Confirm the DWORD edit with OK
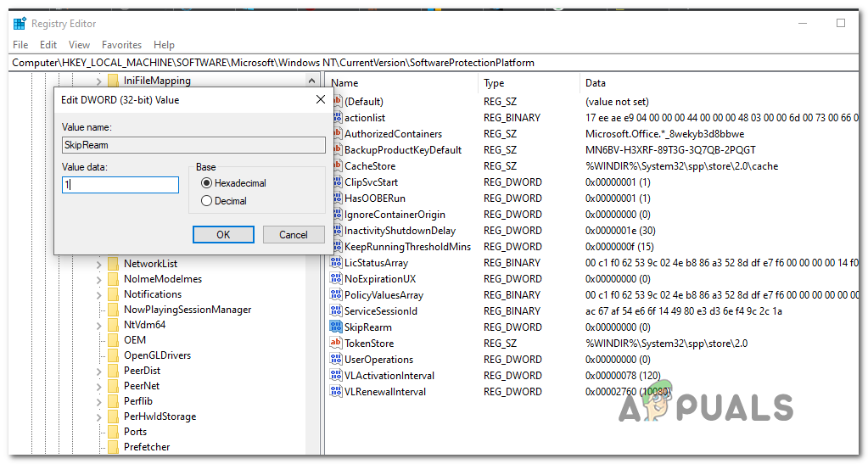The image size is (868, 464). [x=223, y=235]
